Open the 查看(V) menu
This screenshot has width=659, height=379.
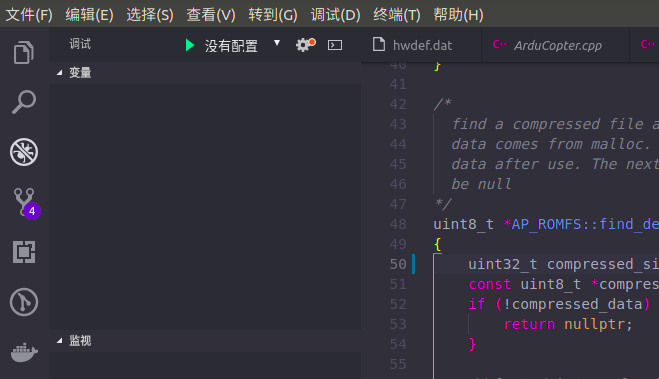tap(211, 15)
